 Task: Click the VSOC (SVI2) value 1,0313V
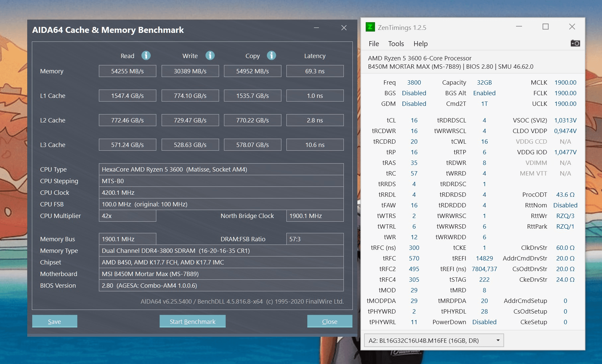[x=565, y=120]
